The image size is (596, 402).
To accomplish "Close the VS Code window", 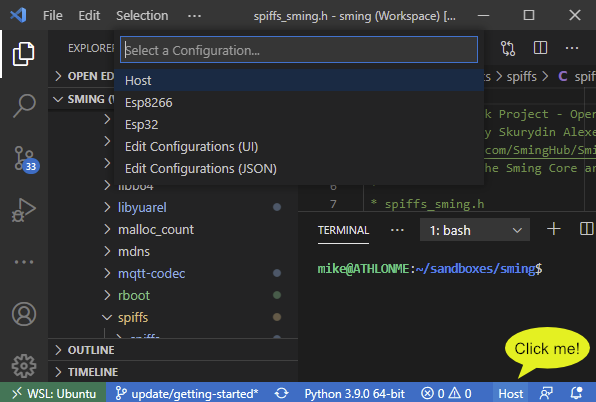I will (575, 16).
